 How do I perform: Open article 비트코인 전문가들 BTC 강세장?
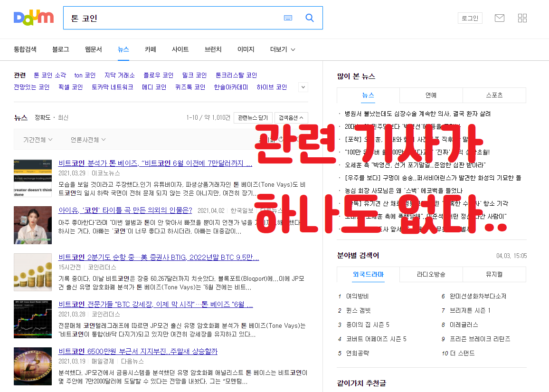[155, 305]
